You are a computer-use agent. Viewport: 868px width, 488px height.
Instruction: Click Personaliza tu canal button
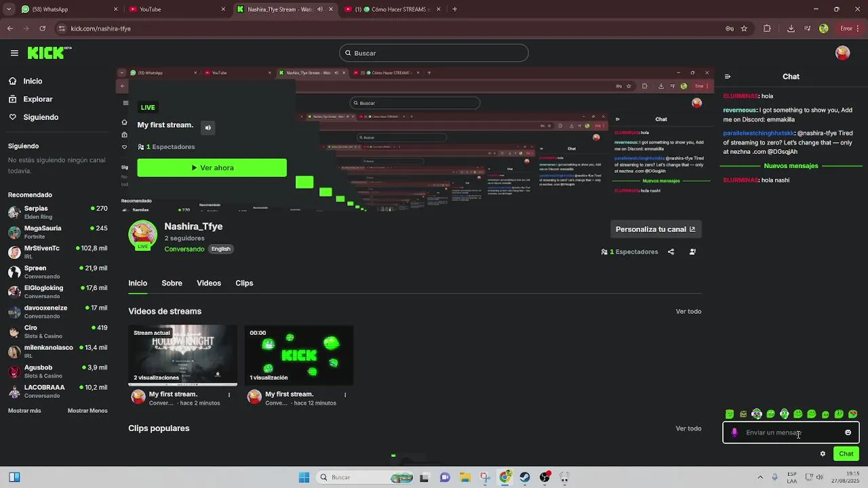tap(655, 229)
